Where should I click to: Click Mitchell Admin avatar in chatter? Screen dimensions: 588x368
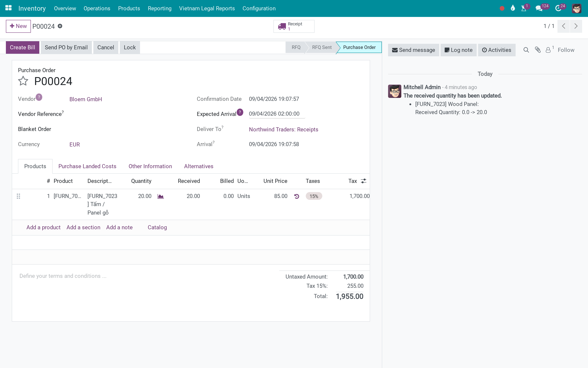pos(395,91)
